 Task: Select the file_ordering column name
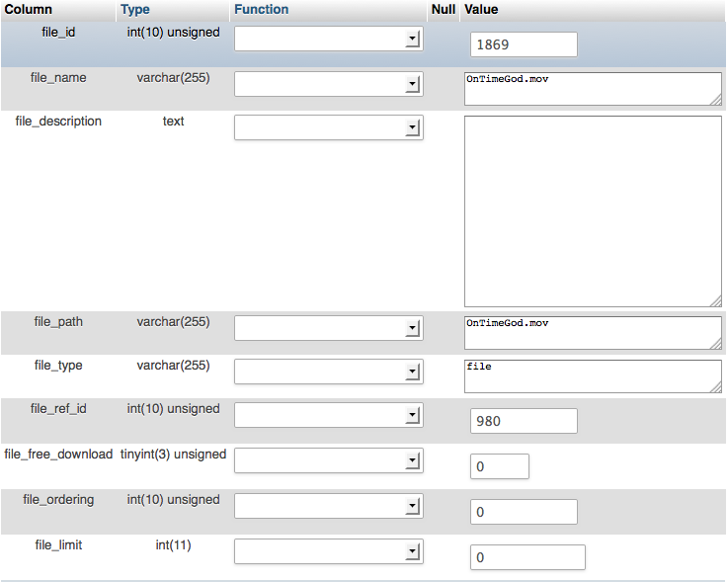58,500
